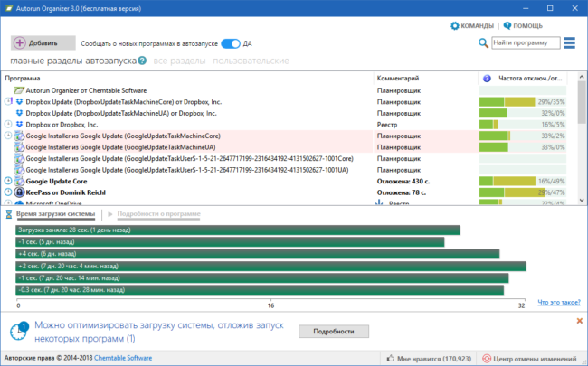Viewport: 588px width, 366px height.
Task: Click clock indicator beside GoogleUpdateTaskMachineCore row
Action: point(8,136)
